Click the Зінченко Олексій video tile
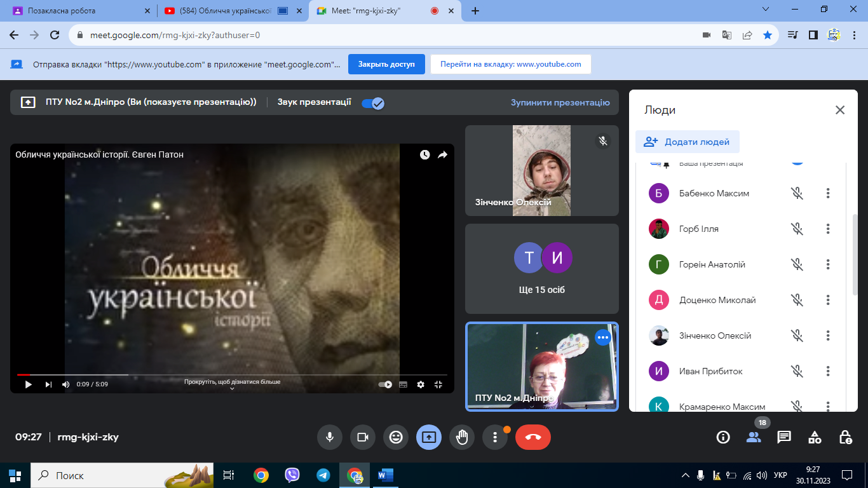Screen dimensions: 868x488 click(542, 170)
